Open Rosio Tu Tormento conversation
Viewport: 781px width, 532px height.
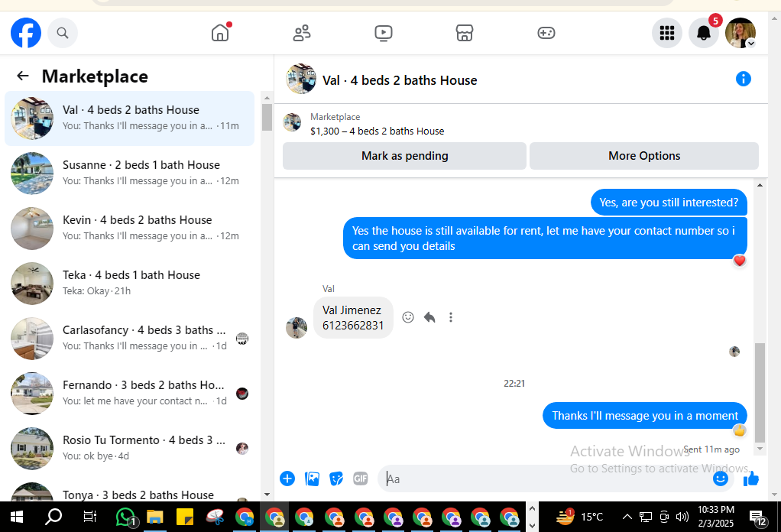pos(129,449)
